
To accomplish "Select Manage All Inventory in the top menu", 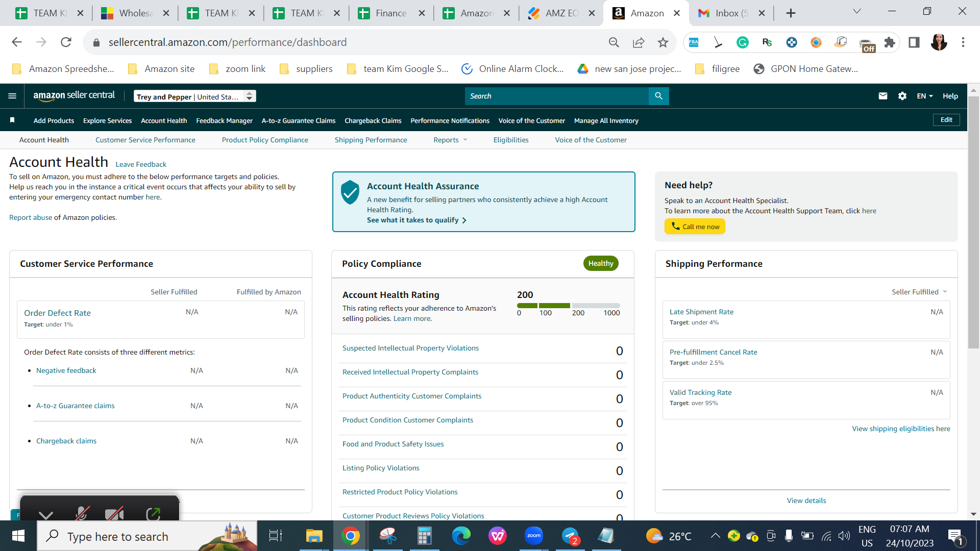I will point(606,121).
